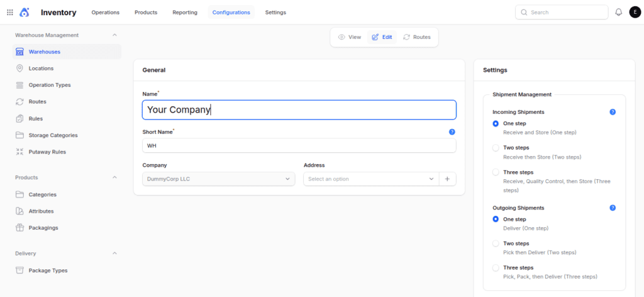Click the Short Name field WH

(299, 145)
